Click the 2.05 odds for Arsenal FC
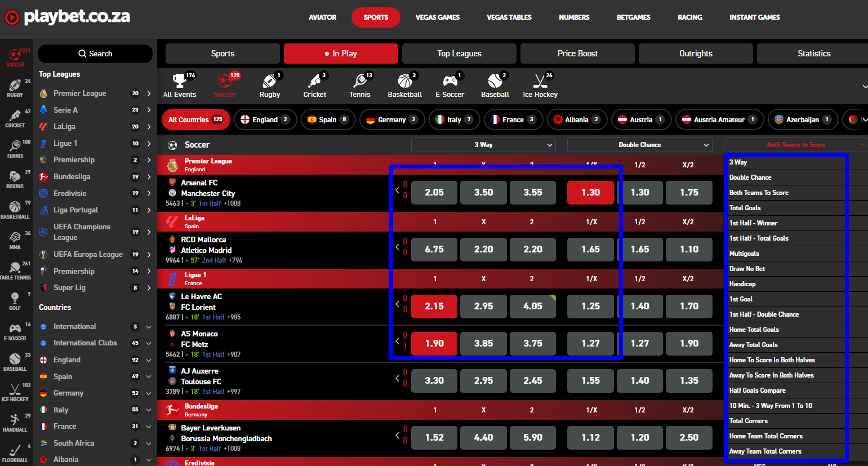868x466 pixels. click(x=434, y=192)
